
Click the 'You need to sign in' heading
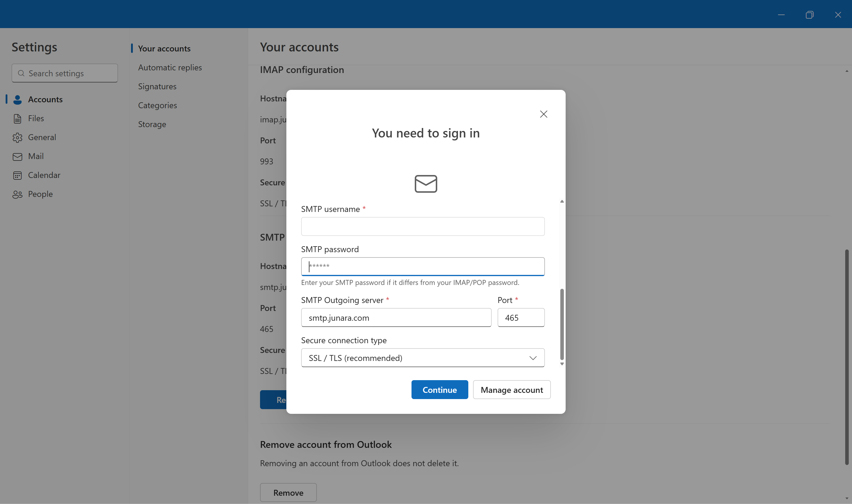(425, 133)
